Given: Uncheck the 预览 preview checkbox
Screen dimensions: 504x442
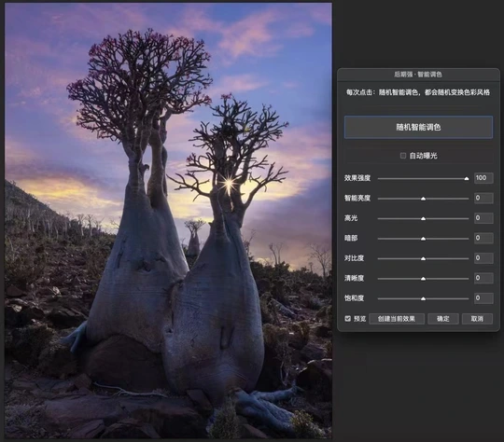Looking at the screenshot, I should [x=348, y=319].
